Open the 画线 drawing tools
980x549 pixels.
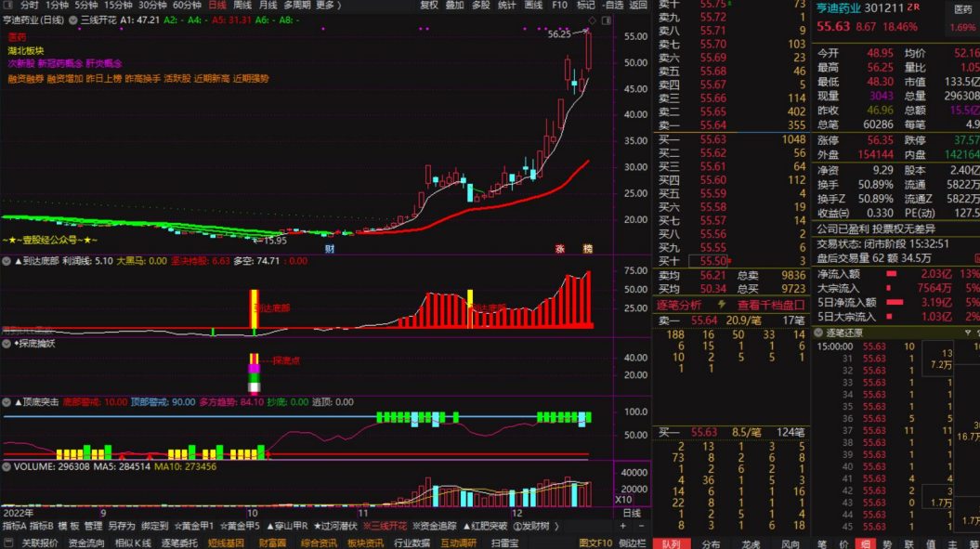pos(533,6)
